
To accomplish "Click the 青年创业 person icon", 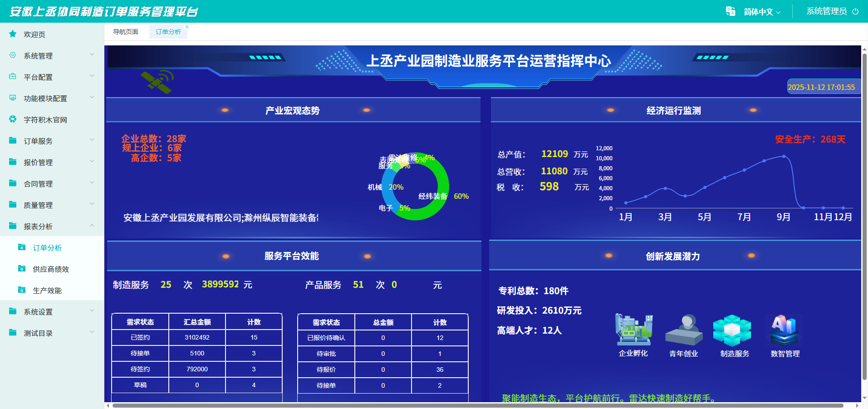I will 684,330.
